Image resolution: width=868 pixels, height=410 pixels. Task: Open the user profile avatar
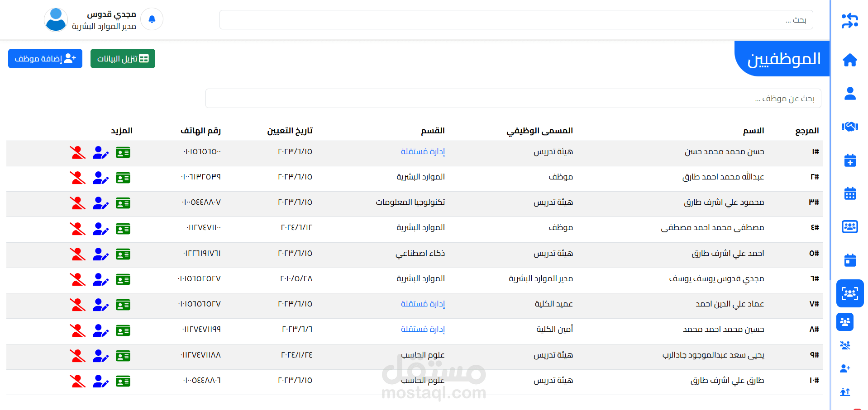(56, 19)
